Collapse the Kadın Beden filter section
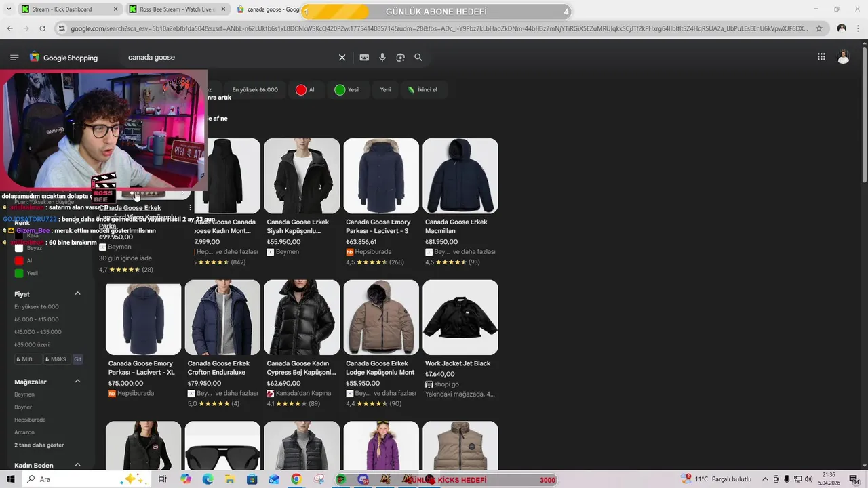This screenshot has width=868, height=488. pos(77,465)
